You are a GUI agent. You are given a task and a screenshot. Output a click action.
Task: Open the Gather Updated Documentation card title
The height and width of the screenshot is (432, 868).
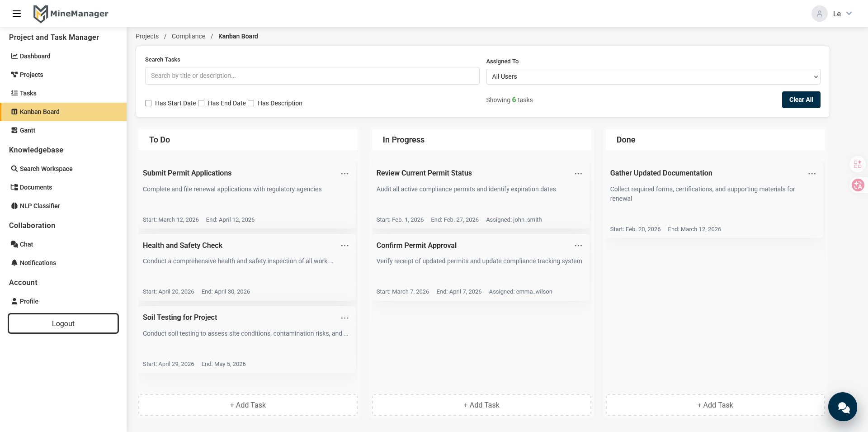point(661,173)
